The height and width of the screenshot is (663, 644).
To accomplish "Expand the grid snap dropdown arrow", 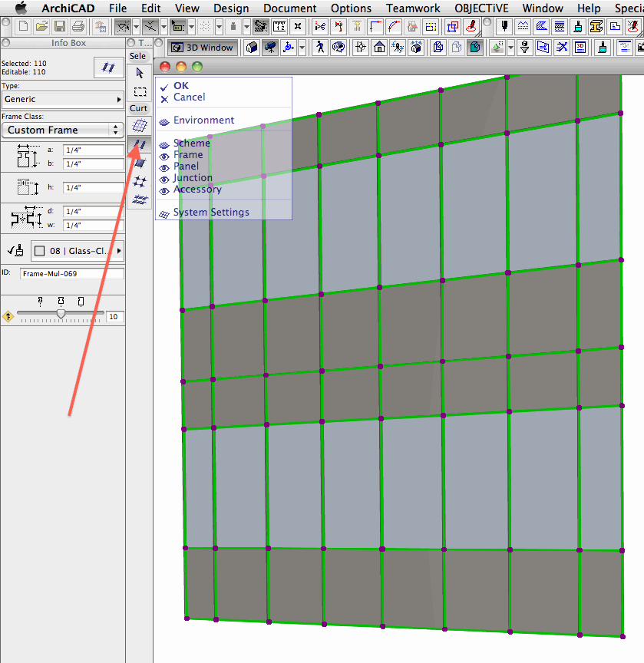I will pyautogui.click(x=219, y=27).
